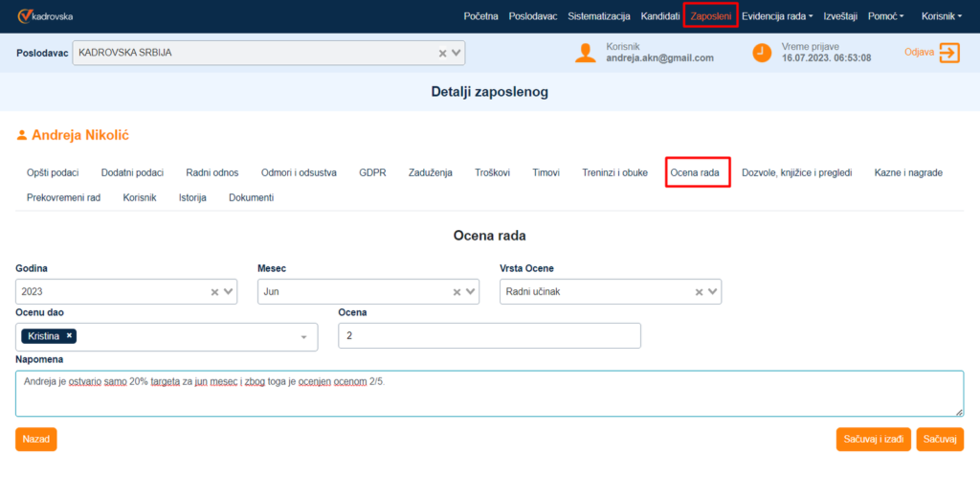
Task: Click the orange clock login time icon
Action: [762, 53]
